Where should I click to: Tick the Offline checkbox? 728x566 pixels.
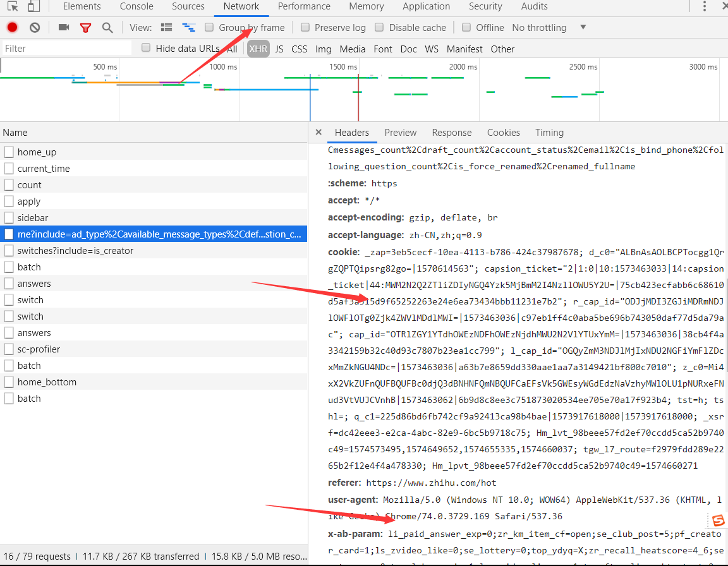point(466,27)
